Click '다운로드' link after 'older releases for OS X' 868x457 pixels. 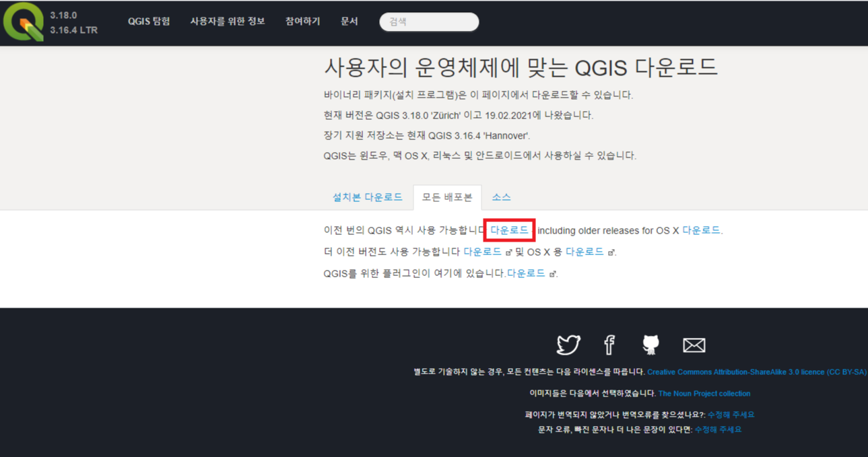pyautogui.click(x=701, y=230)
